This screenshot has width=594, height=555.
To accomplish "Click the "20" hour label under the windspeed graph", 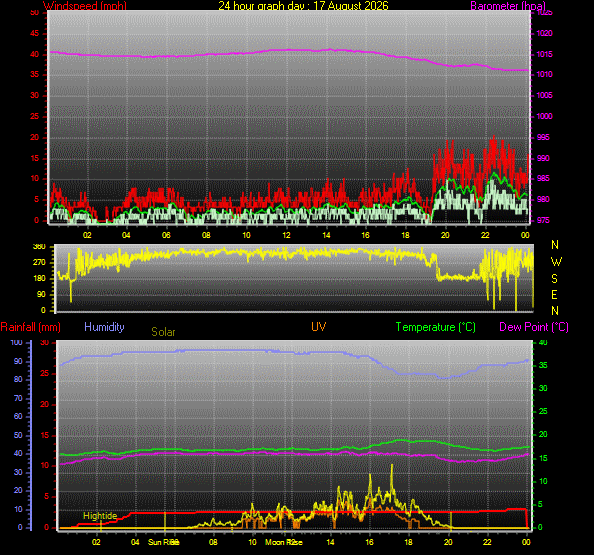I will 445,235.
